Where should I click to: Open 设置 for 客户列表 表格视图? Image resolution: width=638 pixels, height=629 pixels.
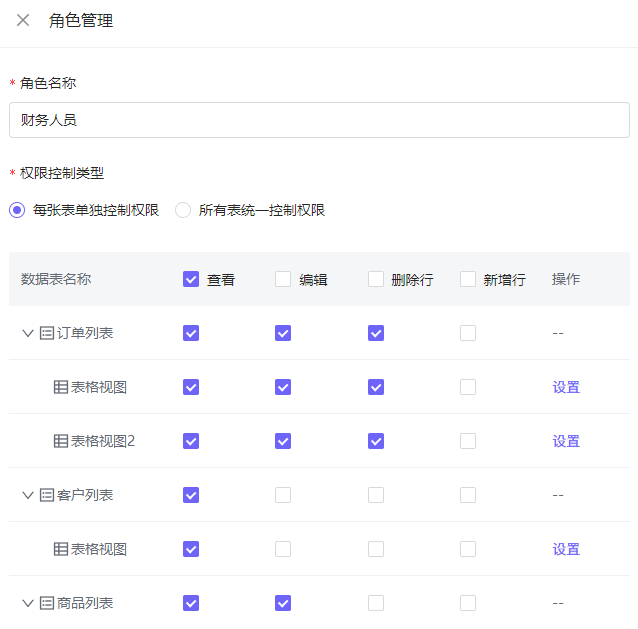coord(566,549)
